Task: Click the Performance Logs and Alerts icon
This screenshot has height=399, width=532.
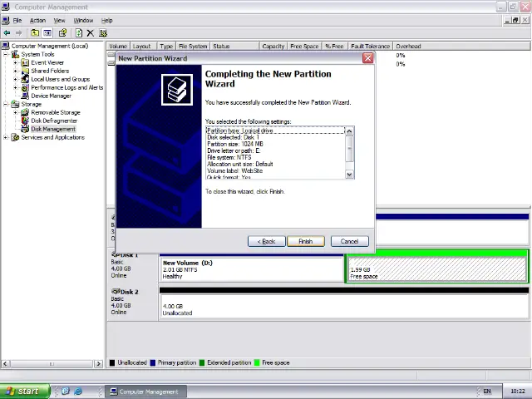Action: (25, 87)
